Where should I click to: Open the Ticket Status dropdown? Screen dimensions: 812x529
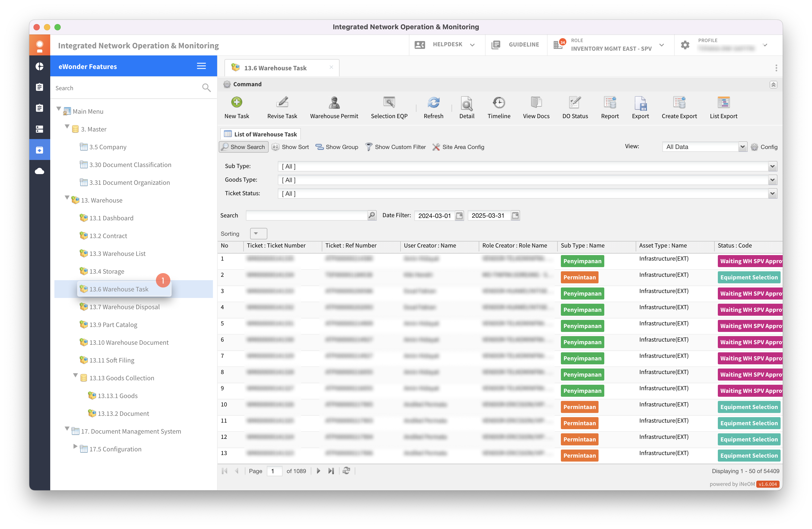click(772, 194)
